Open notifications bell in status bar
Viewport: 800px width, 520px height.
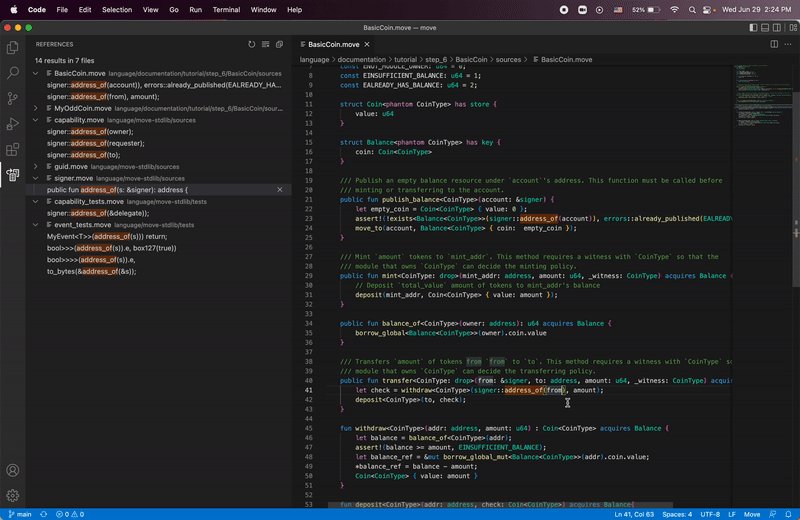click(788, 514)
